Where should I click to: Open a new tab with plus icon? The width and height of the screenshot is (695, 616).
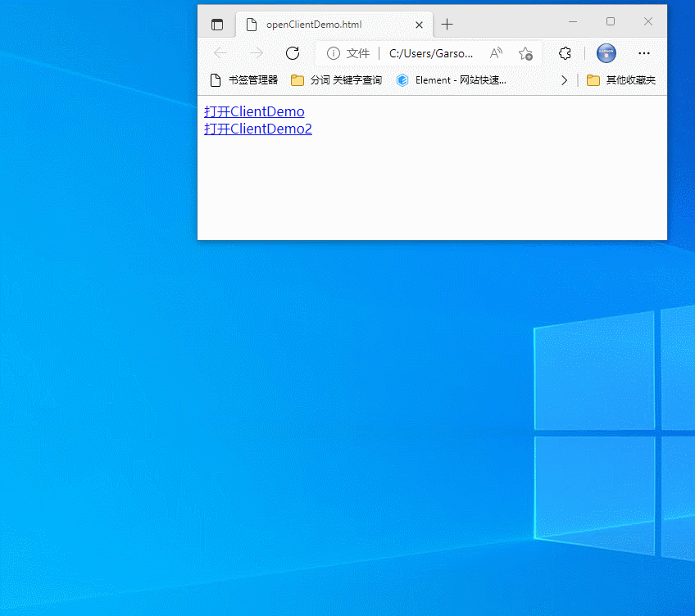point(447,25)
